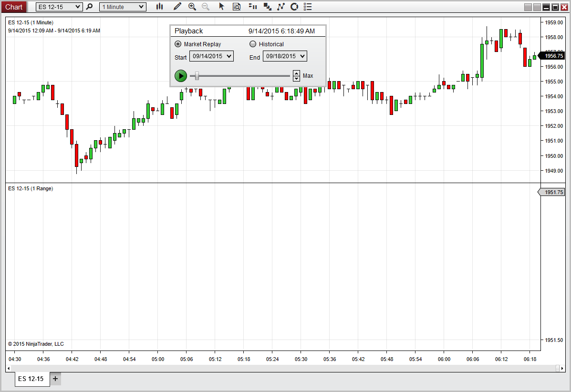Increase playback speed with up arrow
The width and height of the screenshot is (571, 392).
tap(296, 73)
